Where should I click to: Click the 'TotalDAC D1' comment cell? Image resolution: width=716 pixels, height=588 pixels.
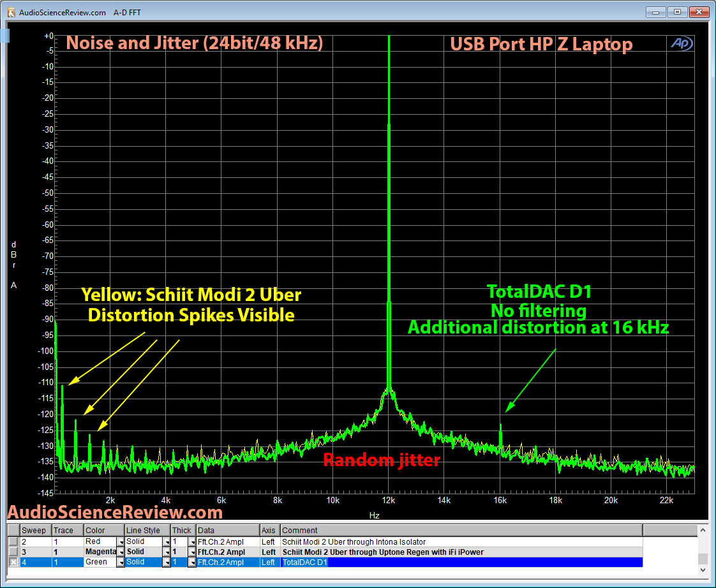[461, 562]
